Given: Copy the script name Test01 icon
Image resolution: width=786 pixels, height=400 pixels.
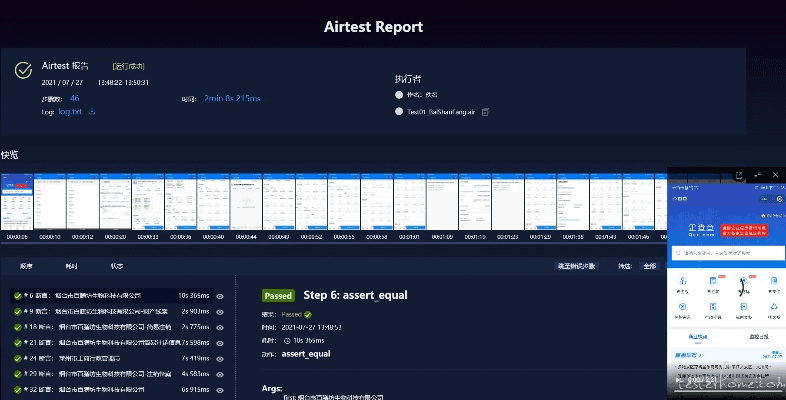Looking at the screenshot, I should point(485,112).
